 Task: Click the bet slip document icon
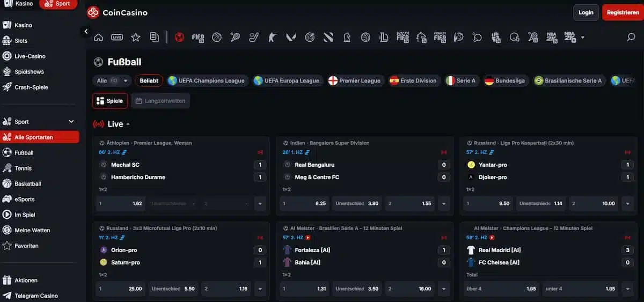click(x=155, y=37)
